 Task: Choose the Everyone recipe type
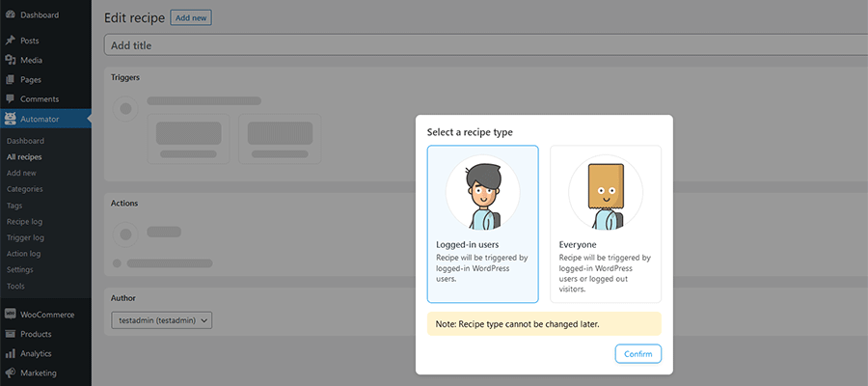tap(605, 224)
